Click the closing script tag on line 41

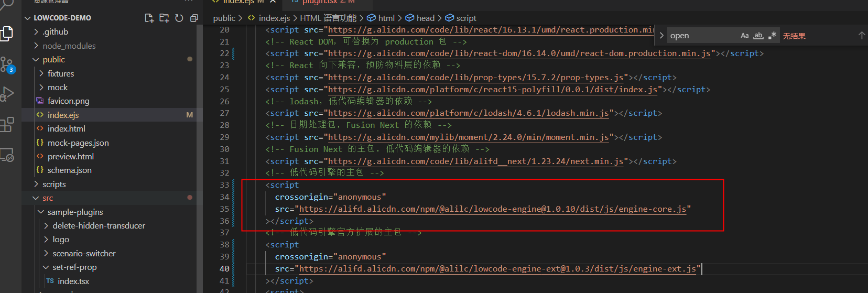pos(289,281)
